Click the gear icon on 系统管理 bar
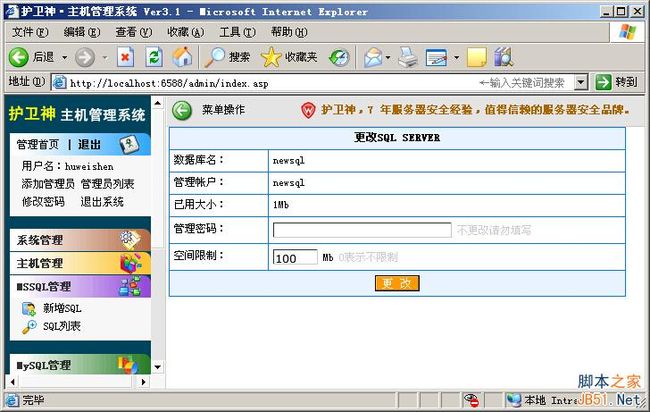 coord(129,240)
